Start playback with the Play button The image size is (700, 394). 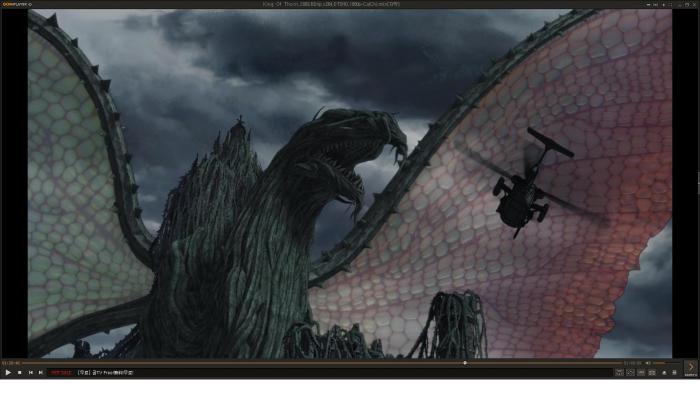tap(8, 372)
